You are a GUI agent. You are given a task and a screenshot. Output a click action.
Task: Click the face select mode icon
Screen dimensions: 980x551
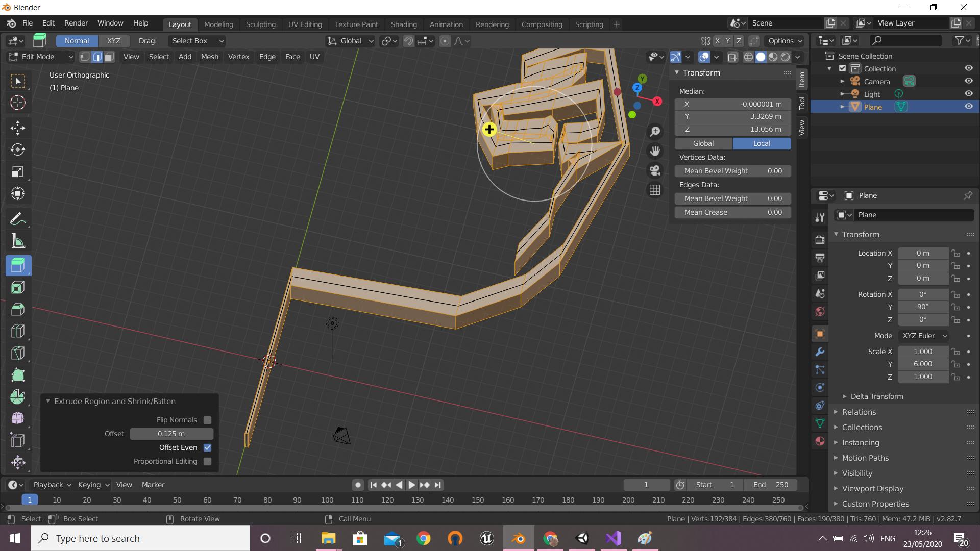pos(108,57)
